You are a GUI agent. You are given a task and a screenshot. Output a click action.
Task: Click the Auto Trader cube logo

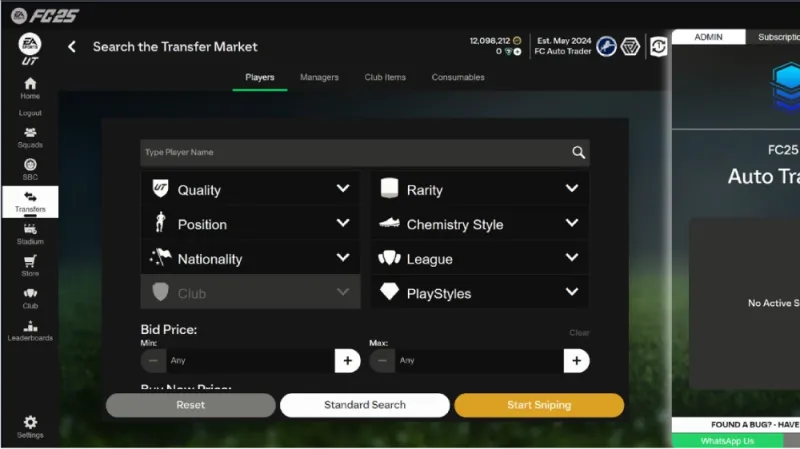tap(786, 87)
